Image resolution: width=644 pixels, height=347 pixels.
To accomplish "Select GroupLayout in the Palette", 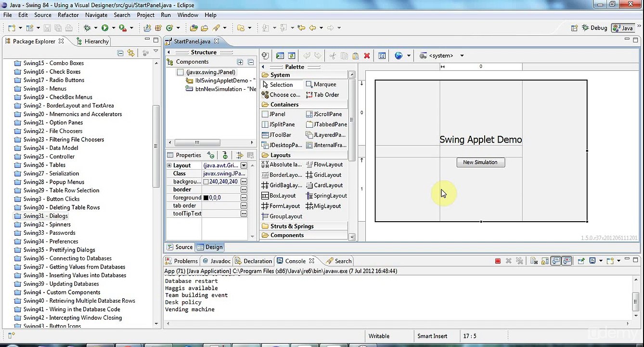I will 282,216.
